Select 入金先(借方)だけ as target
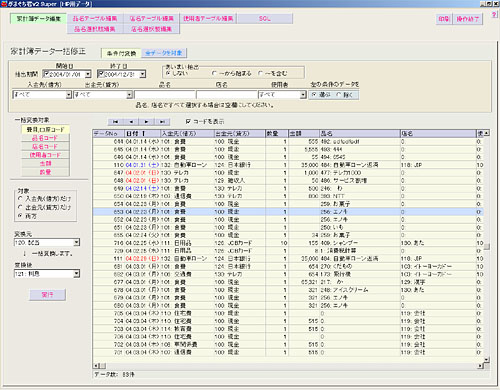Image resolution: width=500 pixels, height=390 pixels. [20, 198]
